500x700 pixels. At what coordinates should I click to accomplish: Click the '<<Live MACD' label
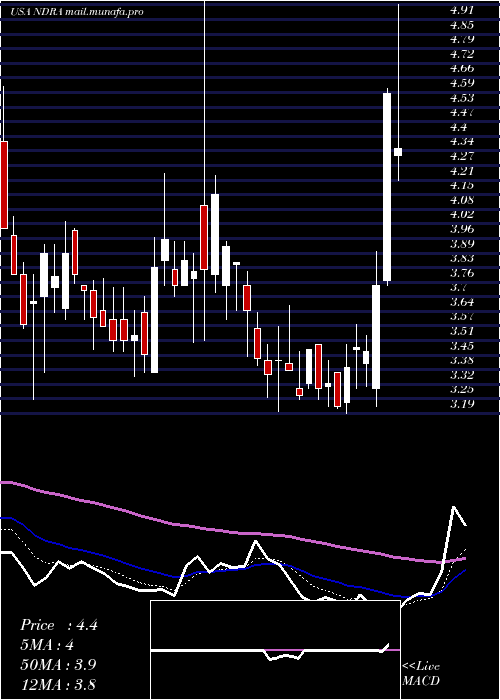421,673
